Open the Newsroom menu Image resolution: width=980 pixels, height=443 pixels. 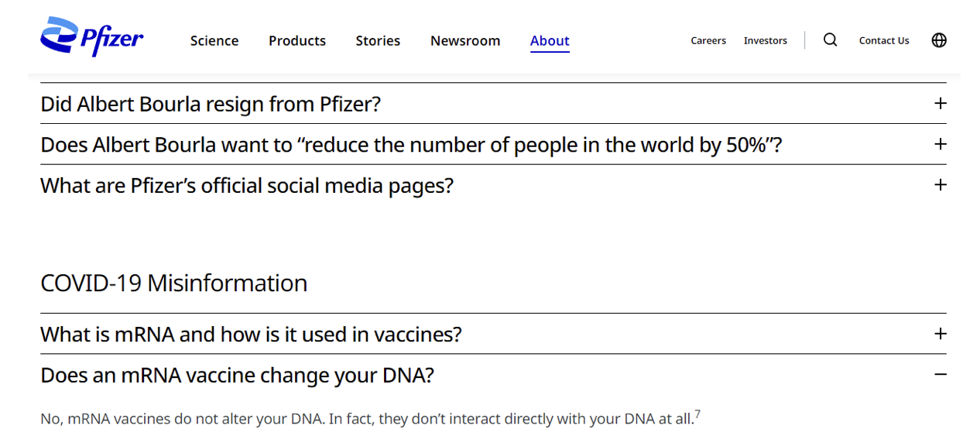[465, 41]
